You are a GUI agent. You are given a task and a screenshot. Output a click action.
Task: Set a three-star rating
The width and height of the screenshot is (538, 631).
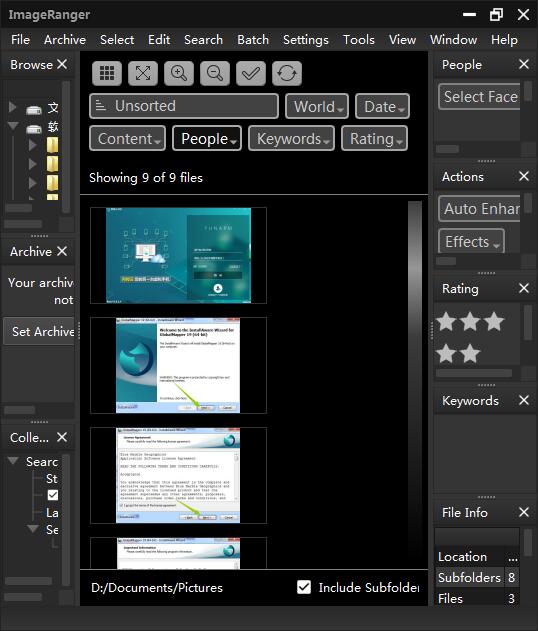470,322
